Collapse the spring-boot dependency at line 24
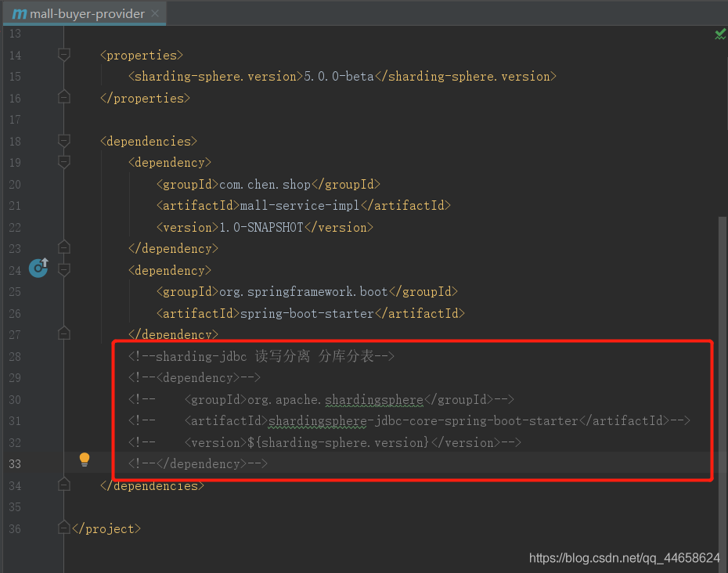Screen dimensions: 728x573 pyautogui.click(x=64, y=269)
